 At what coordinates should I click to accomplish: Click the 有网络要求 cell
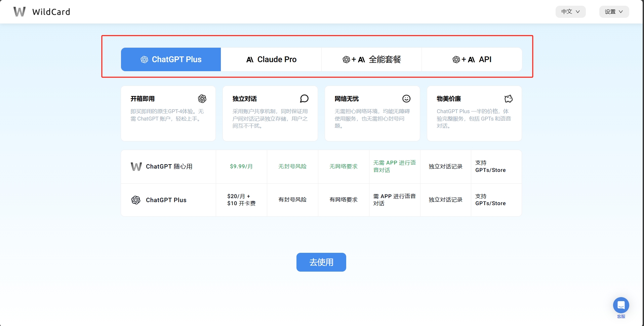(x=344, y=200)
